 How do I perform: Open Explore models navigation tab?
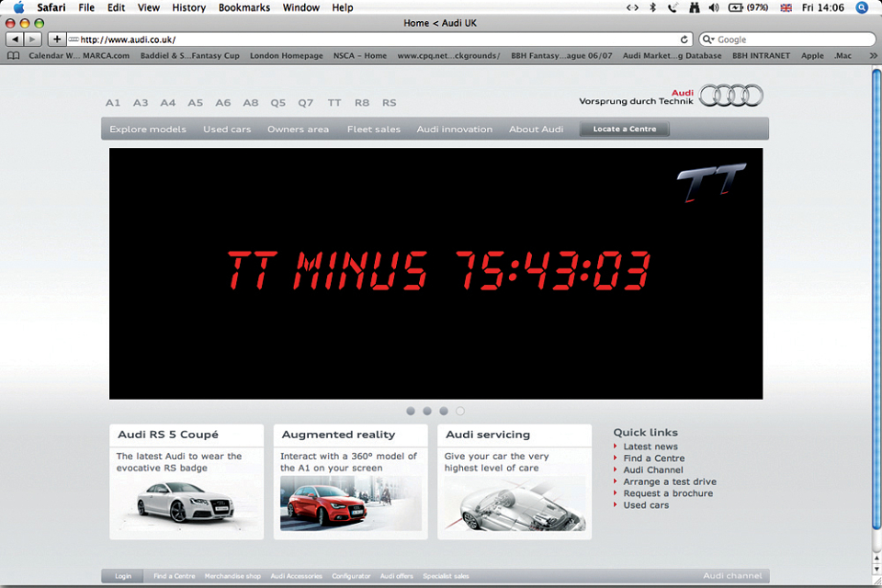click(x=148, y=129)
